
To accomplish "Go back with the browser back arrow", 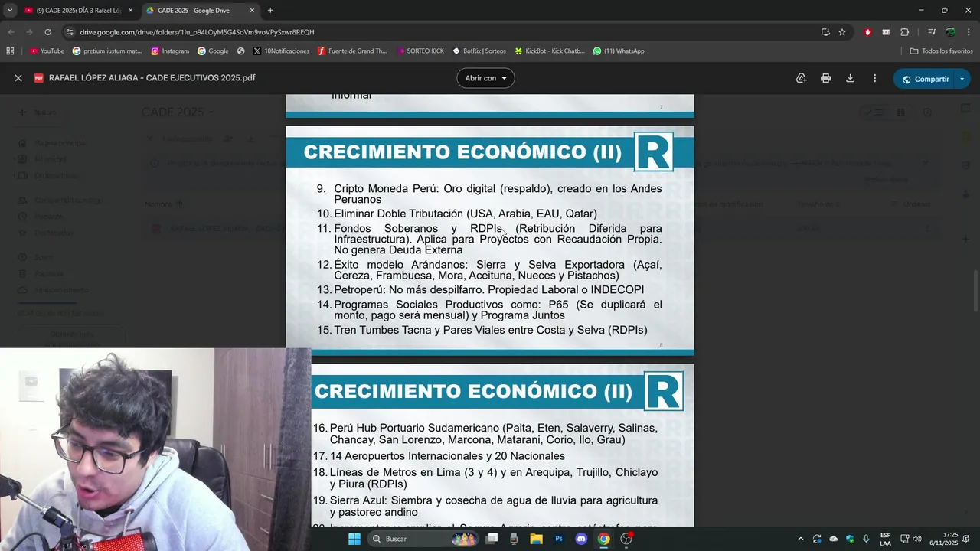I will (x=11, y=32).
